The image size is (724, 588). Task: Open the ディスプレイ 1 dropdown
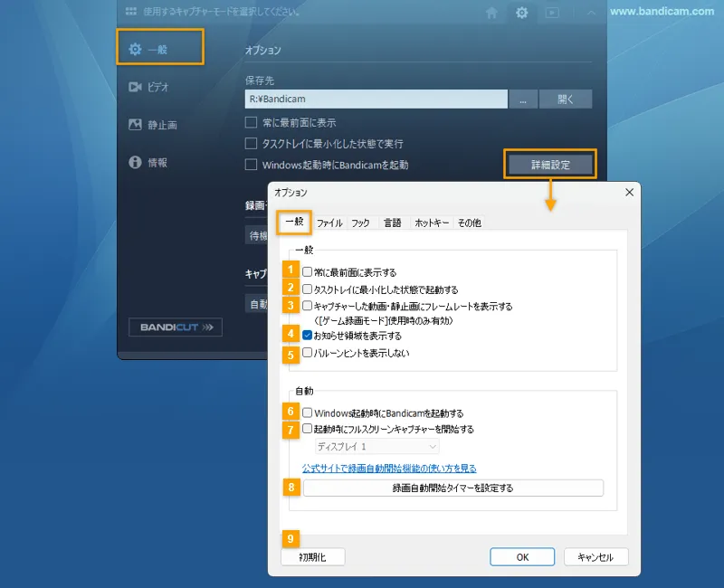376,447
